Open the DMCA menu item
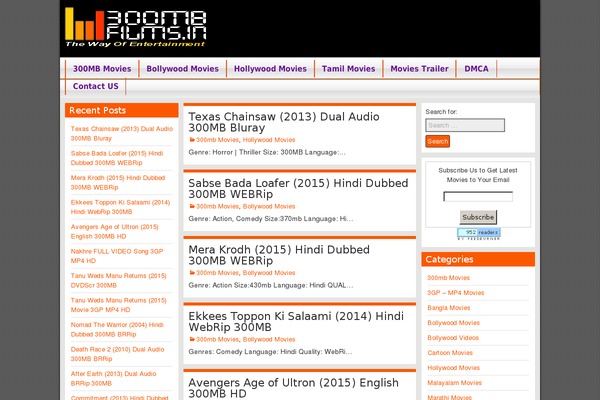Screen dimensions: 600x400 (x=476, y=69)
